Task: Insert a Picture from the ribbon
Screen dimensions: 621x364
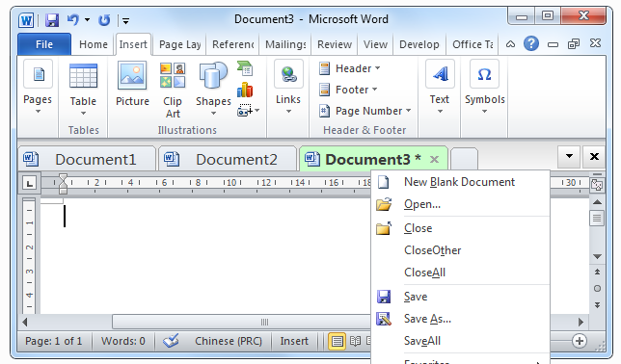Action: tap(132, 84)
